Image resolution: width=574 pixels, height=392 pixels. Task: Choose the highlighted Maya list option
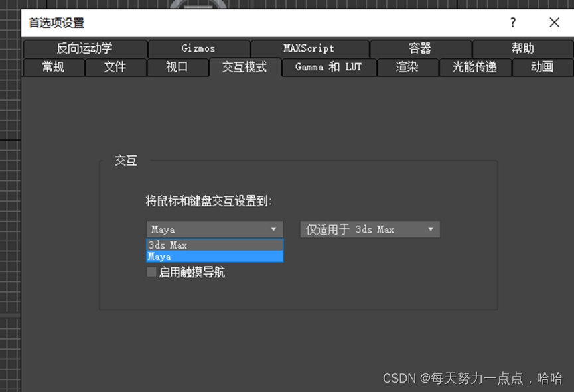coord(215,257)
